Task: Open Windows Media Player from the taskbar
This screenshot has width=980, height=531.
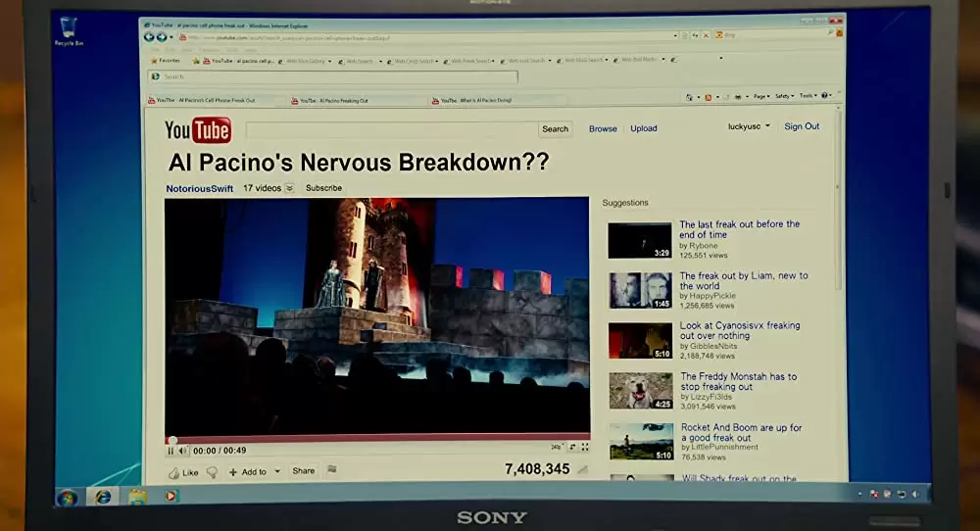Action: tap(171, 496)
